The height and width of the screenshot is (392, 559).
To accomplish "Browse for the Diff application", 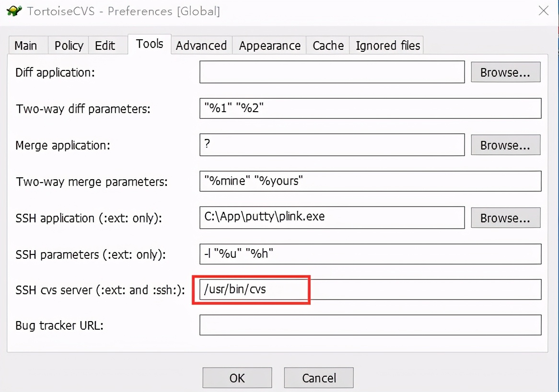I will pos(505,72).
